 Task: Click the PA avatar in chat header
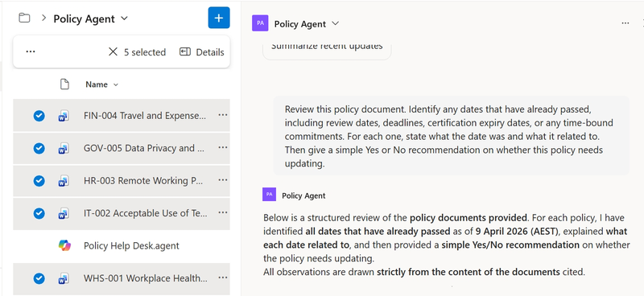click(260, 23)
